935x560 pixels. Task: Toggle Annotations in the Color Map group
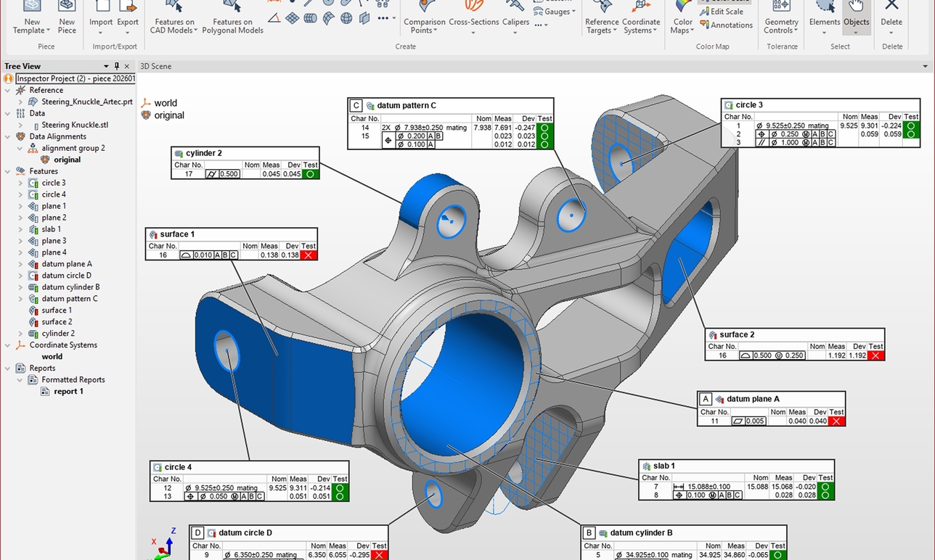pyautogui.click(x=727, y=25)
